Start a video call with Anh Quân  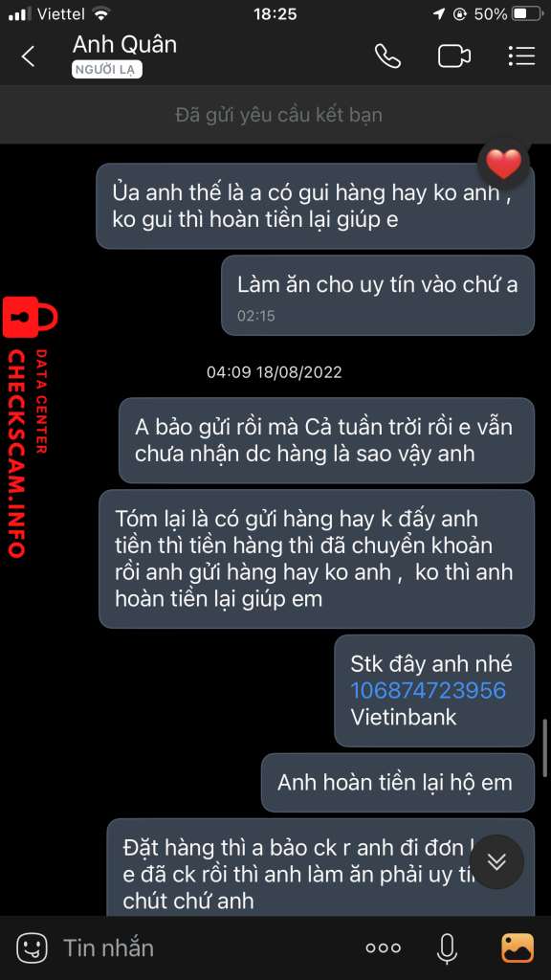coord(454,56)
